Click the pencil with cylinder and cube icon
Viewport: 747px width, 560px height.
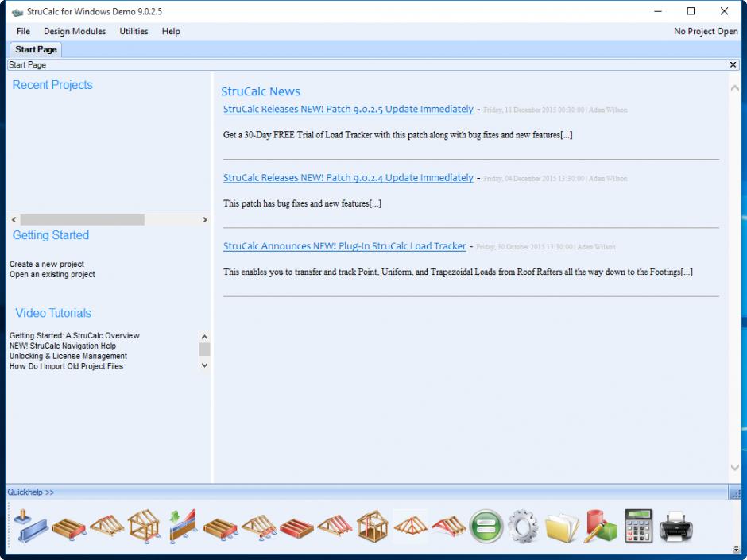click(600, 526)
